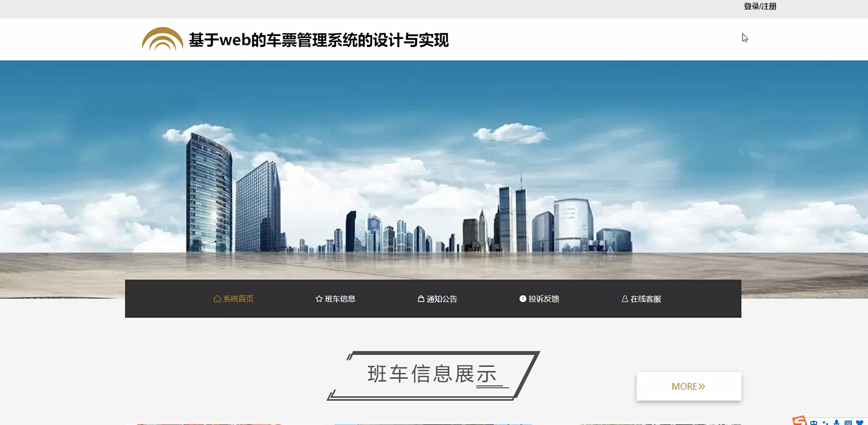This screenshot has height=425, width=868.
Task: Open the 登录/注册 login link
Action: 760,7
